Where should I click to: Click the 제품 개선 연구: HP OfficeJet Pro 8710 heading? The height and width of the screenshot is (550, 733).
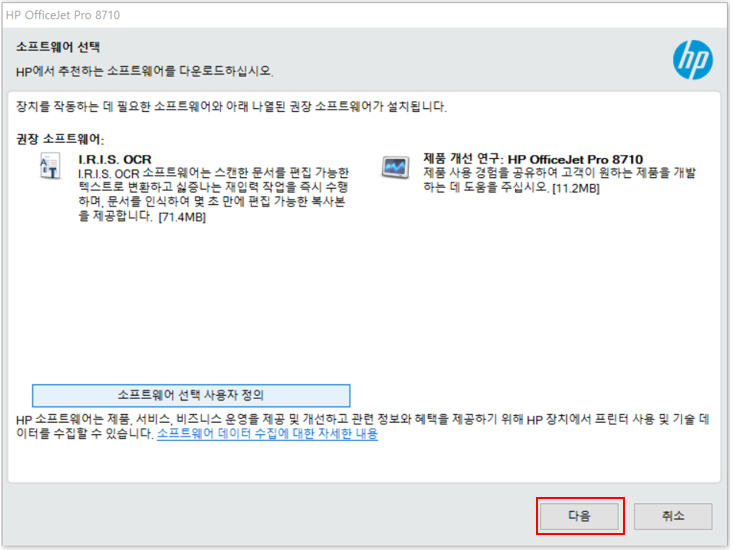tap(533, 159)
